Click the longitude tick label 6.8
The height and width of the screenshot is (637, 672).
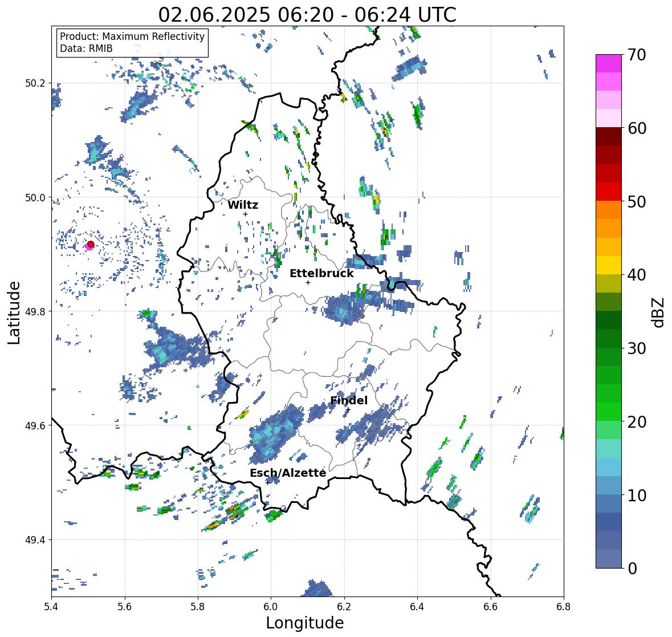coord(564,607)
